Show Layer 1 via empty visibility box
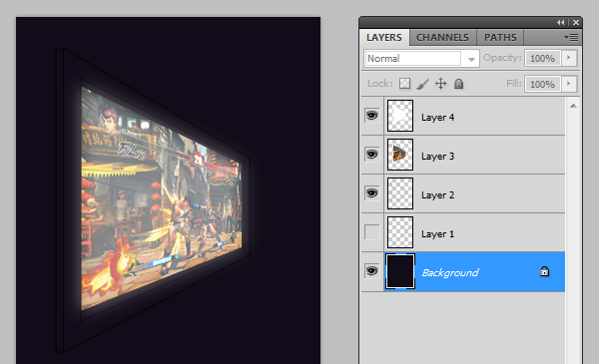The height and width of the screenshot is (364, 599). 371,232
